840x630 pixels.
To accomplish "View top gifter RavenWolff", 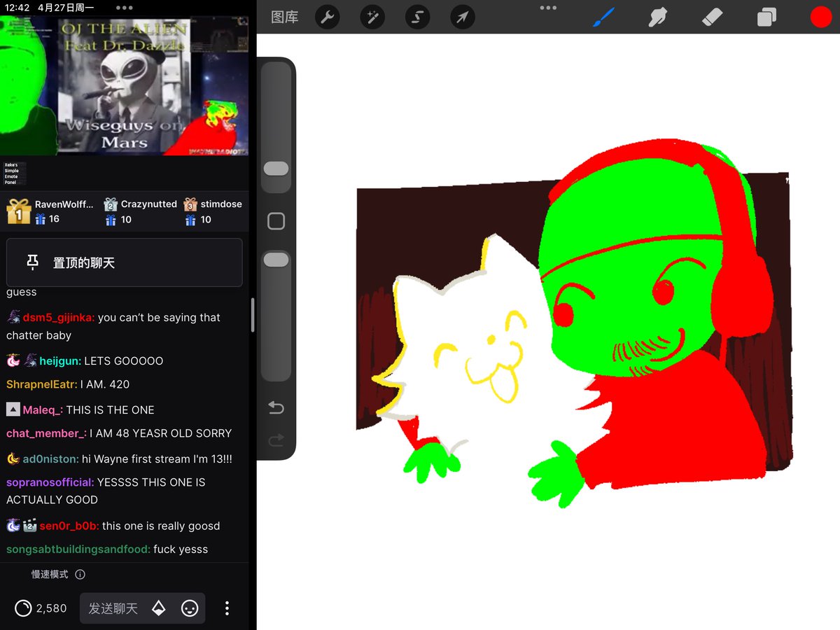I will click(x=49, y=211).
